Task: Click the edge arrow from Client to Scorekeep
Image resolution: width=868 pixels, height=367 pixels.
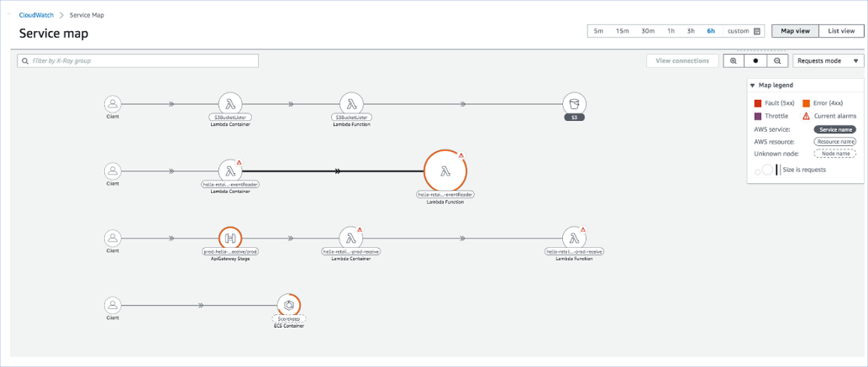Action: point(202,305)
